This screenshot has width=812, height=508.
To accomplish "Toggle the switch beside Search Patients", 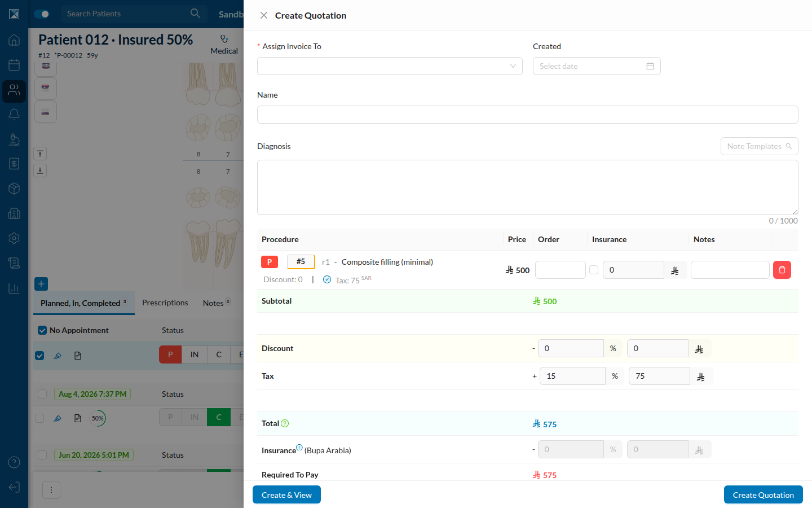I will pyautogui.click(x=42, y=14).
